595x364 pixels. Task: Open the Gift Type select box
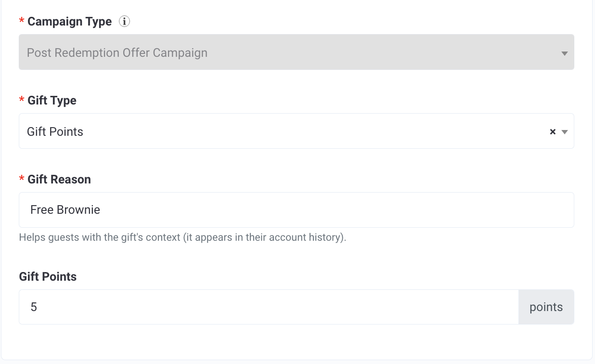297,131
